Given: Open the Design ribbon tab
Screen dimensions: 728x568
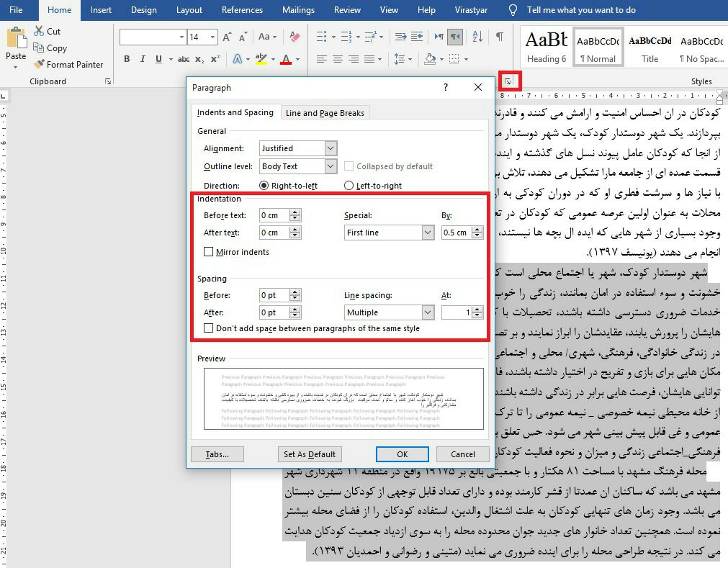Looking at the screenshot, I should (x=143, y=10).
